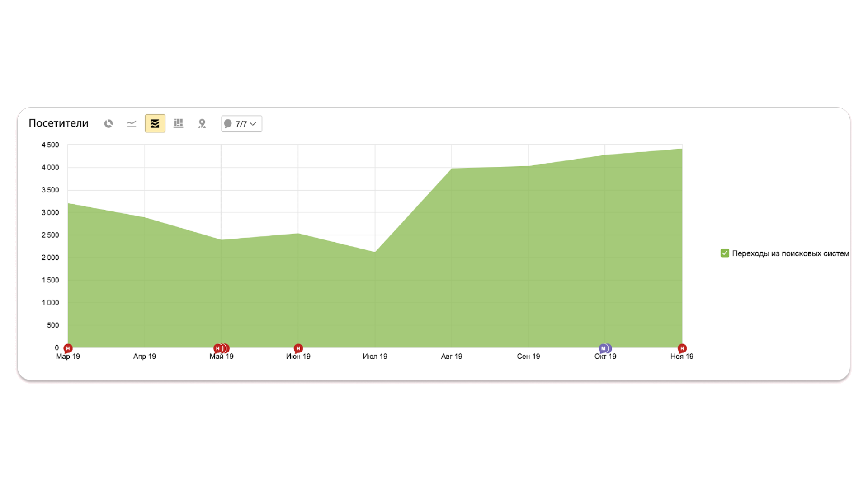Click the Посетители chart title
Image resolution: width=868 pixels, height=488 pixels.
pos(58,123)
